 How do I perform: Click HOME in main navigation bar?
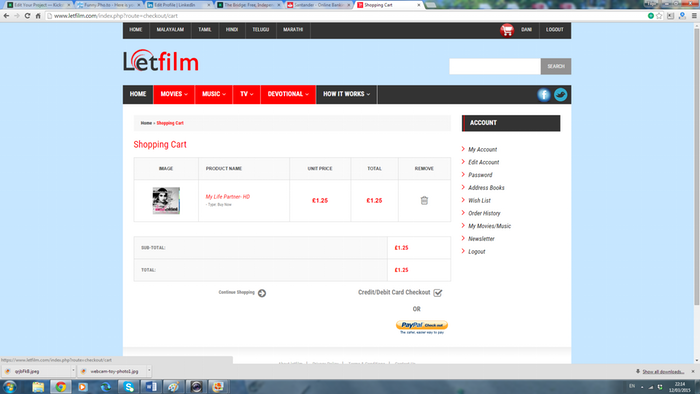point(138,94)
